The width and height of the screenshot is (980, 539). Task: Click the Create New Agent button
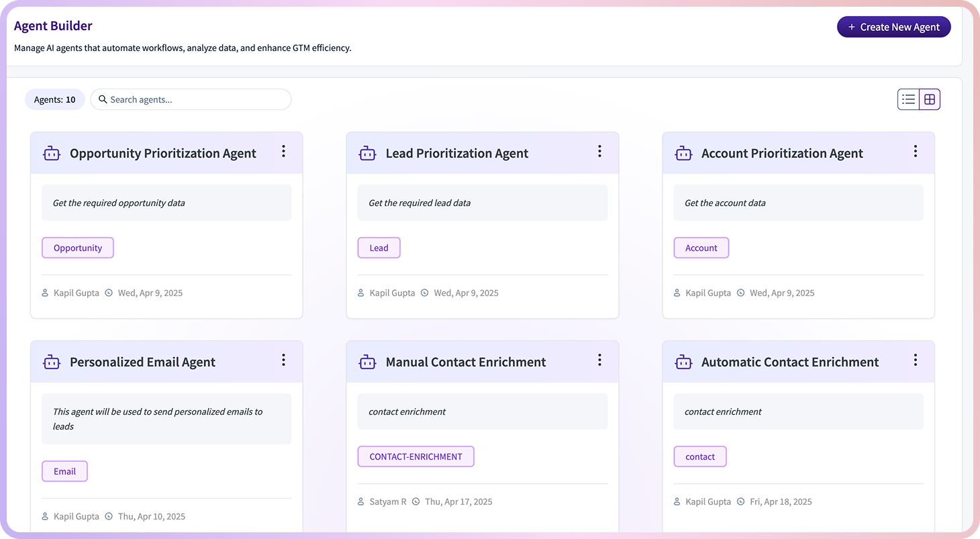click(893, 27)
